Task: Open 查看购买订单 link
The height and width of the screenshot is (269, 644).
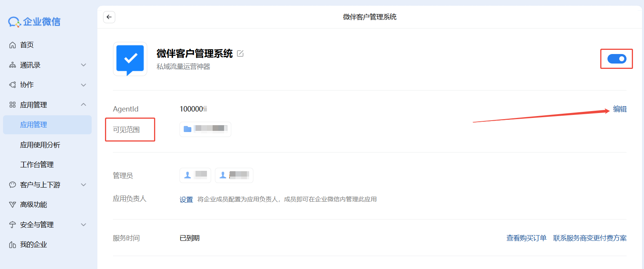Action: [x=526, y=238]
